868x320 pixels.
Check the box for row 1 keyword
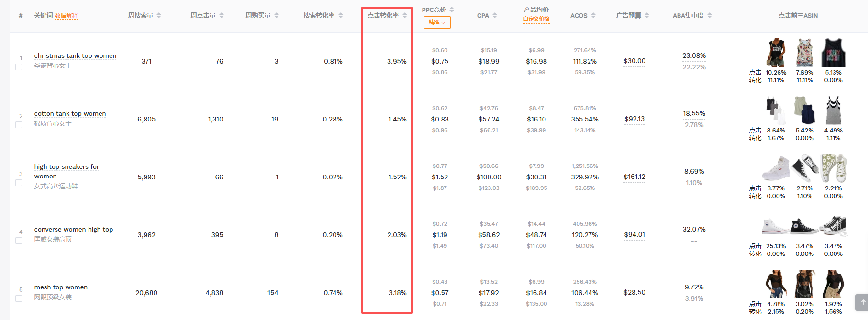19,67
